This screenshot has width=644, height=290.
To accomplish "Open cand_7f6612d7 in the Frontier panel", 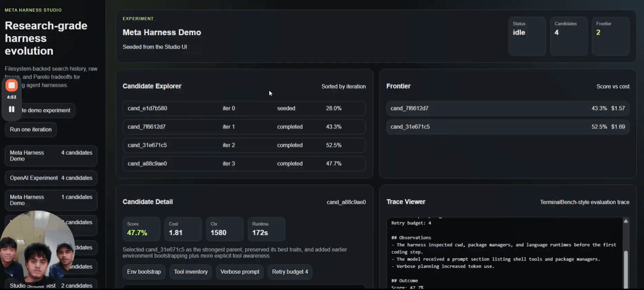I will pos(508,108).
